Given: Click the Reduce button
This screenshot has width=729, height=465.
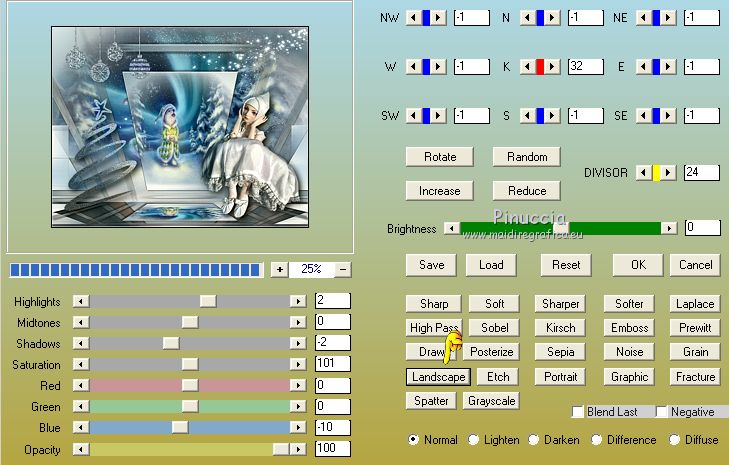Looking at the screenshot, I should click(527, 191).
